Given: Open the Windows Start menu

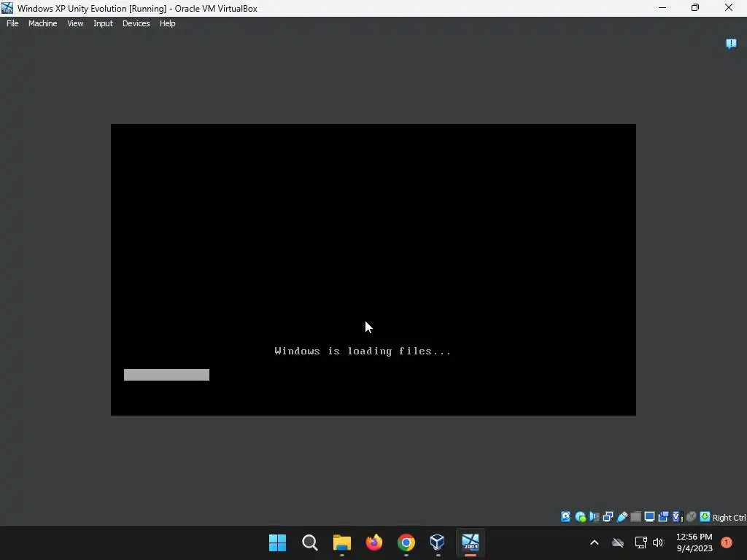Looking at the screenshot, I should [277, 542].
